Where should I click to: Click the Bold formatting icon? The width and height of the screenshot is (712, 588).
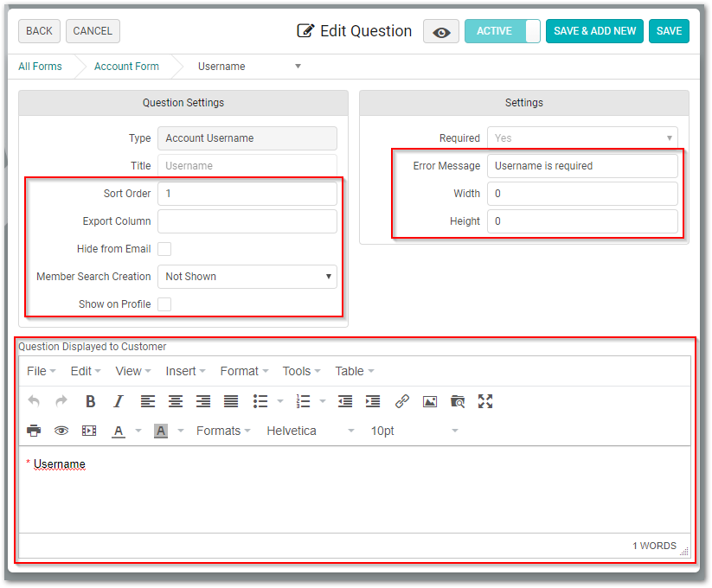click(90, 401)
